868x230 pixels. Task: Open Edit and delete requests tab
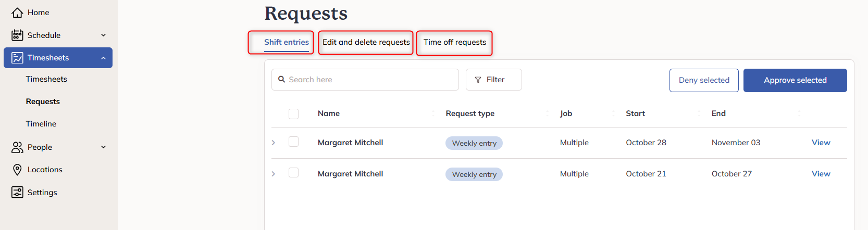pos(366,42)
